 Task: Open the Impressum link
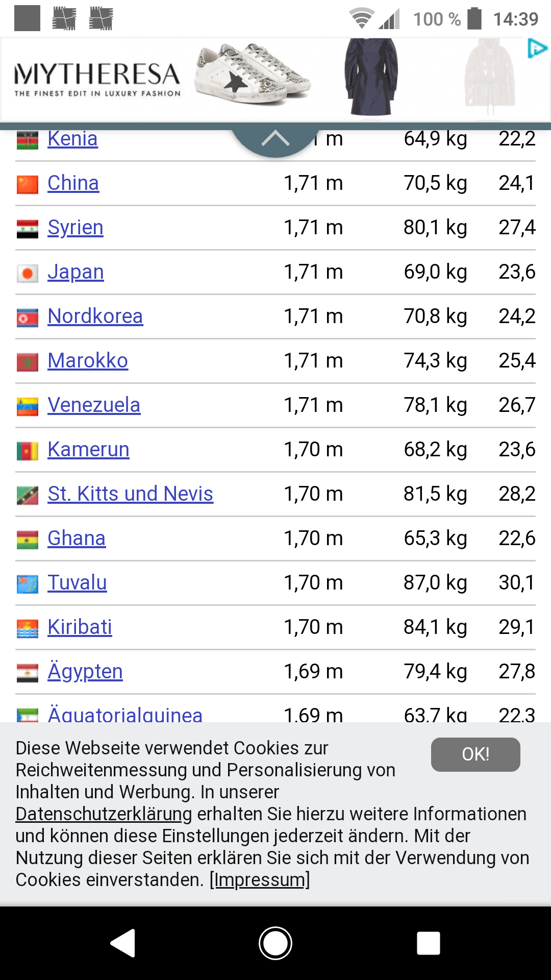260,879
